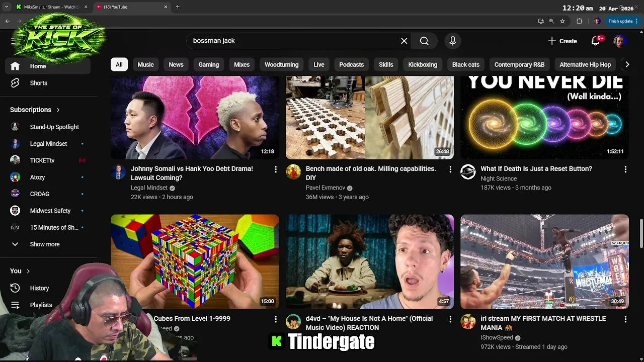Click the magnifier search button

click(424, 41)
